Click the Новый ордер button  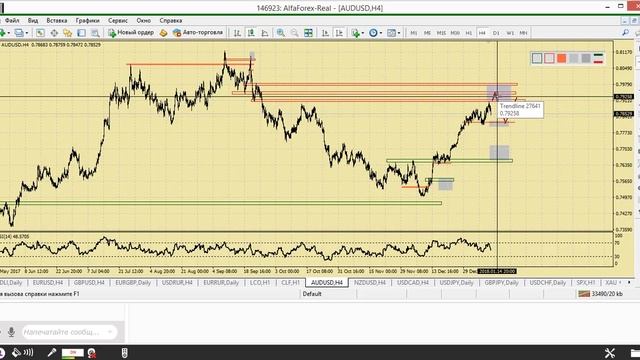pyautogui.click(x=131, y=33)
